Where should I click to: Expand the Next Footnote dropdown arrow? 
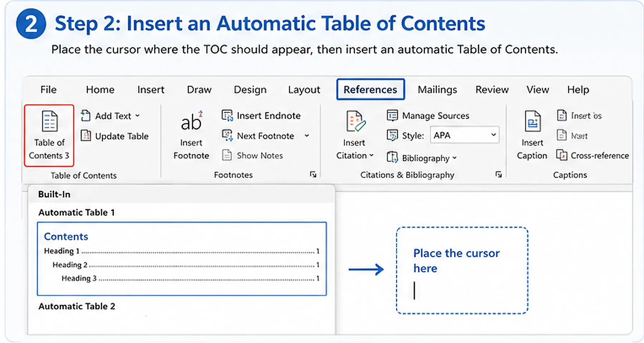click(x=307, y=136)
